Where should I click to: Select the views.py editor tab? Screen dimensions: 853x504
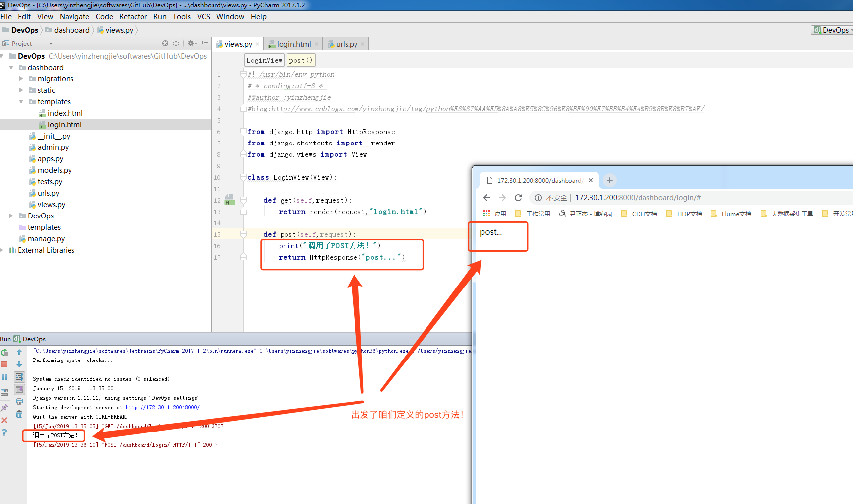pos(238,44)
